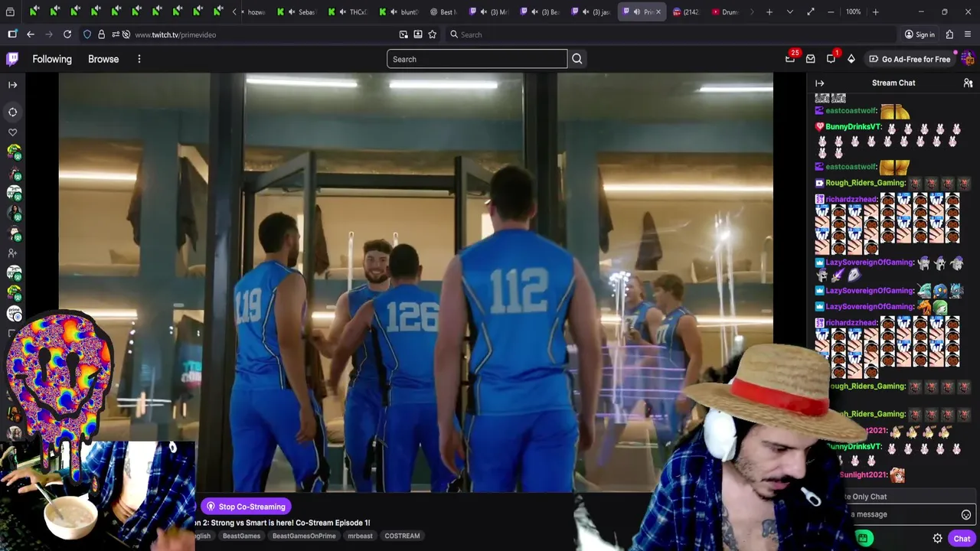Click the sidebar For You target icon

(12, 112)
